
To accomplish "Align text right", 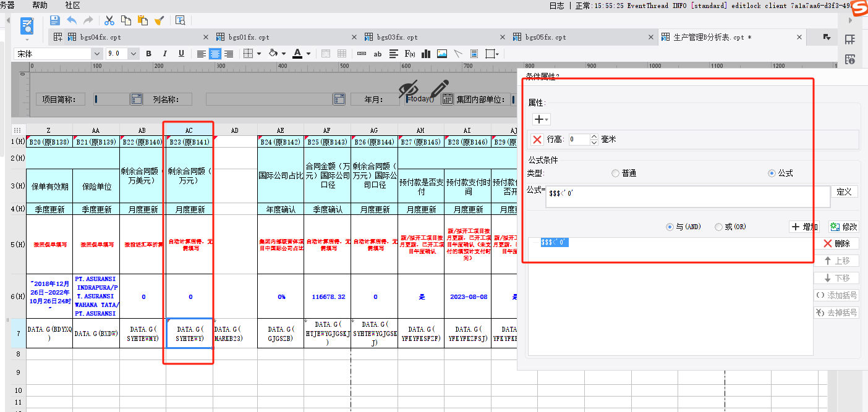I will (229, 54).
